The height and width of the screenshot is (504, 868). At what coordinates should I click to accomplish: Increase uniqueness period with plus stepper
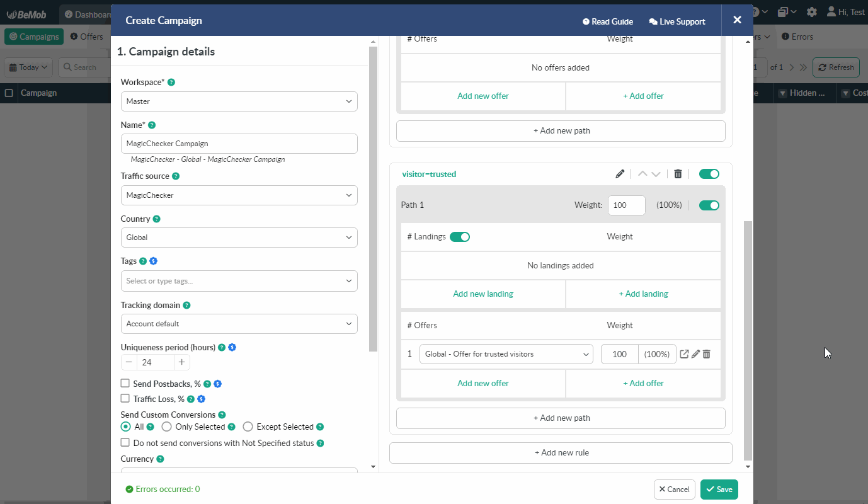[x=181, y=362]
